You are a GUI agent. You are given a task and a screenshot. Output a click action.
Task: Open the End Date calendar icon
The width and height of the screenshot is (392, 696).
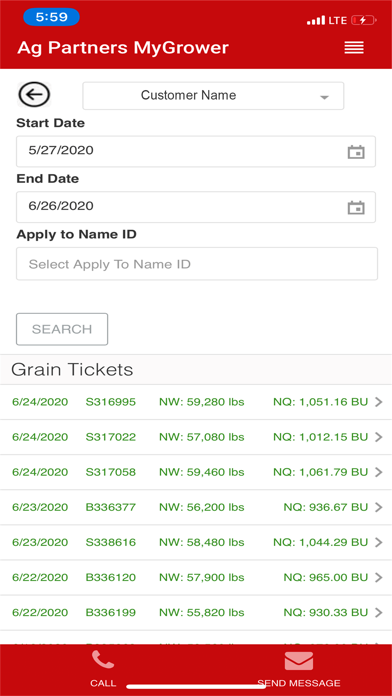point(356,207)
